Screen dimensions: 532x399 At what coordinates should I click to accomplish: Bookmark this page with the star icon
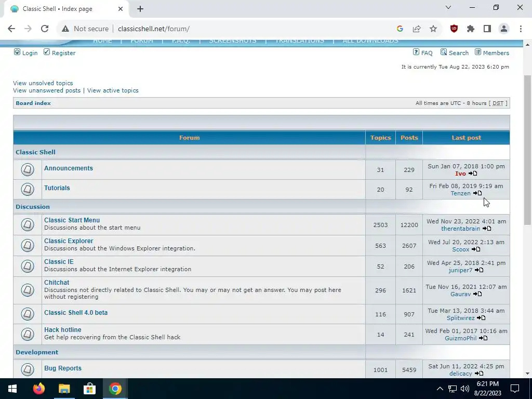pyautogui.click(x=433, y=29)
